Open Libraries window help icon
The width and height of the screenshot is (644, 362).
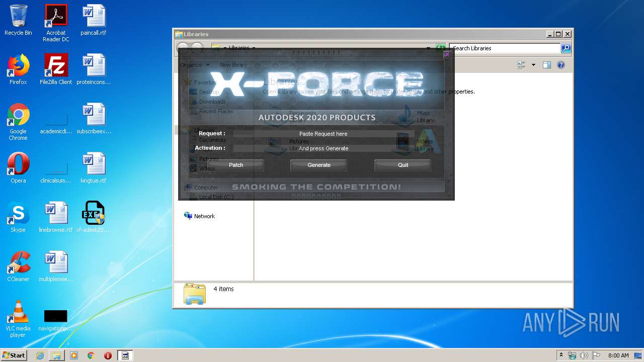[561, 65]
